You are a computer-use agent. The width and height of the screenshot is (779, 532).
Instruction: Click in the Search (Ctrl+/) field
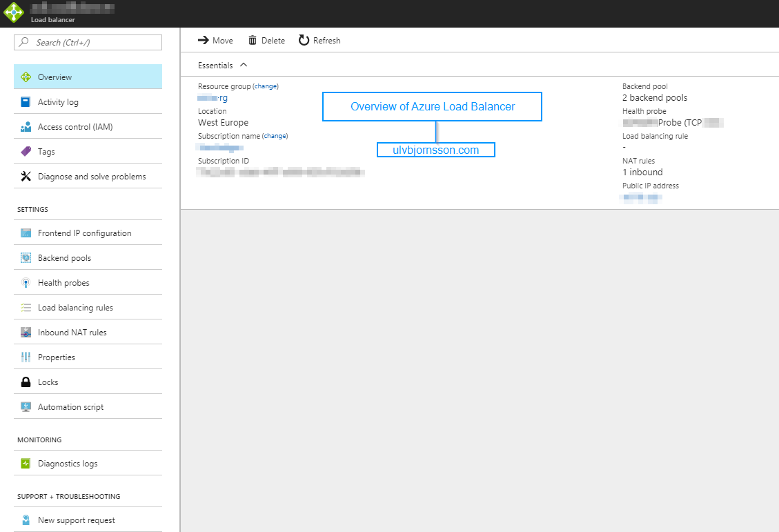click(x=88, y=42)
